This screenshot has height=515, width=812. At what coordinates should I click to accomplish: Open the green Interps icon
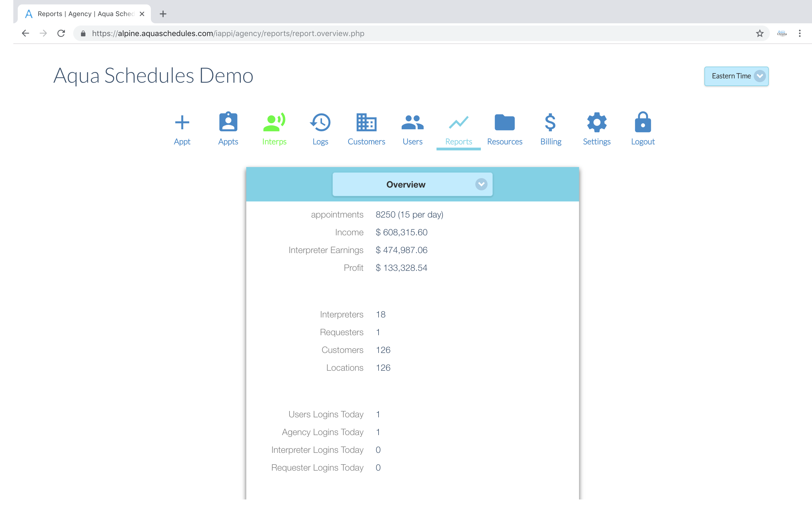[274, 122]
